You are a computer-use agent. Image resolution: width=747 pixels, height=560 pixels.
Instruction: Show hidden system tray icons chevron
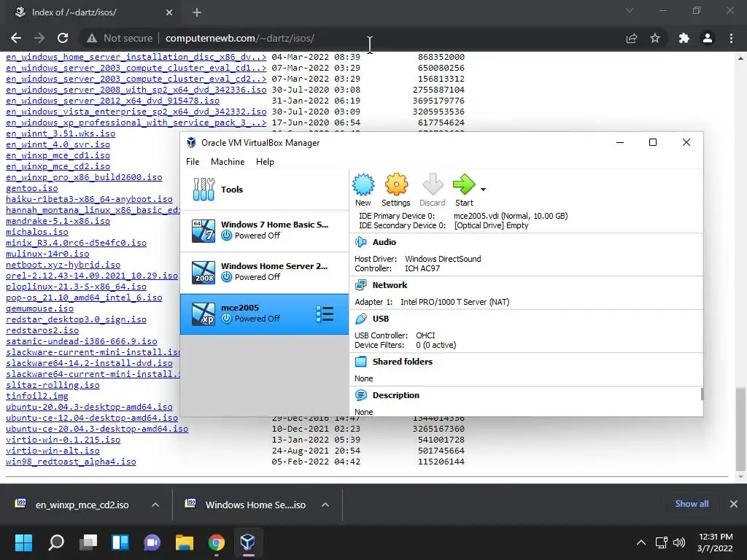coord(641,542)
